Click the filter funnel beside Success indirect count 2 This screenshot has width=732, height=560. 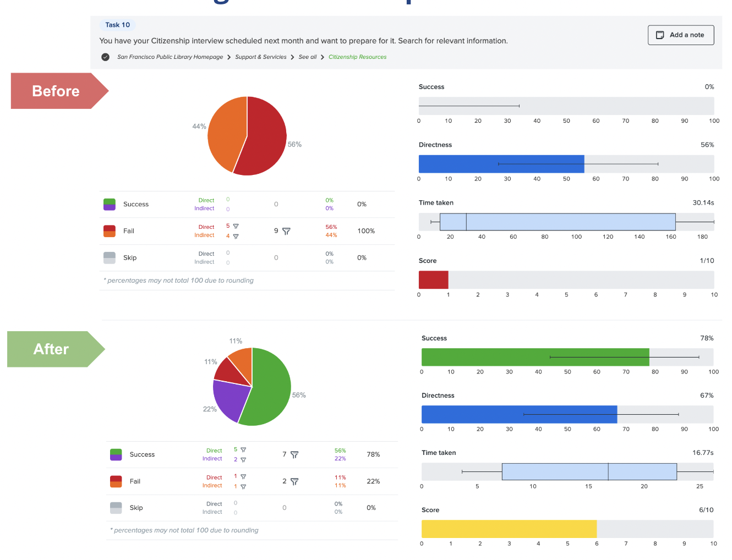pos(244,459)
